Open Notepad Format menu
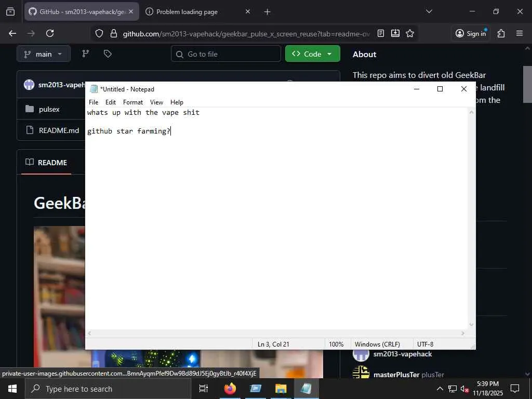The image size is (532, 399). tap(132, 102)
